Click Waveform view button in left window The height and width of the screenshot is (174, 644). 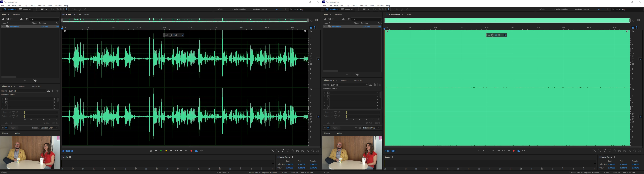(10, 10)
